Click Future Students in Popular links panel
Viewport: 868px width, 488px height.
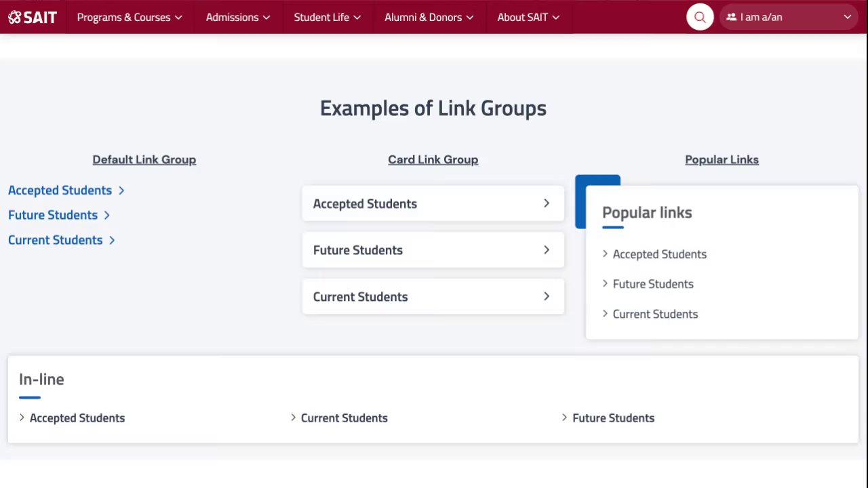coord(653,284)
